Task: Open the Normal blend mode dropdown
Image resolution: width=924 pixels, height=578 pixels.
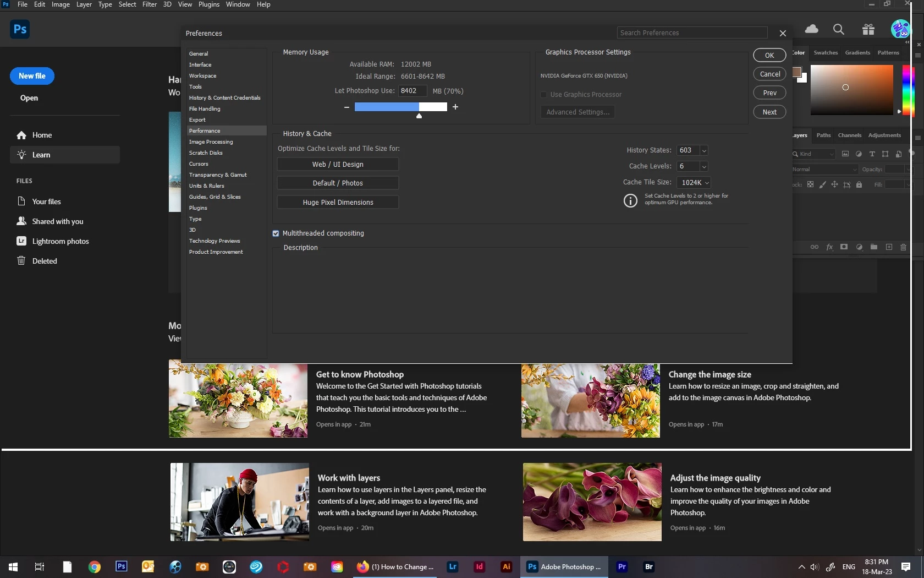Action: coord(825,170)
